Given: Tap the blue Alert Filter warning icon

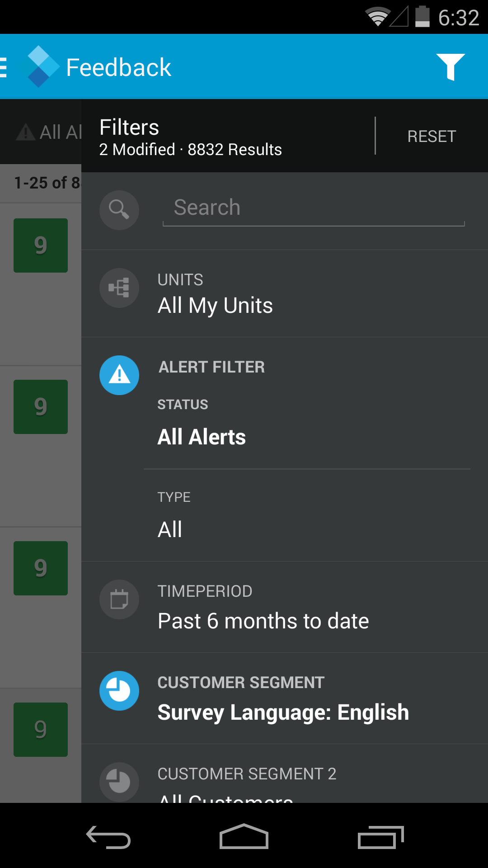Looking at the screenshot, I should coord(119,375).
